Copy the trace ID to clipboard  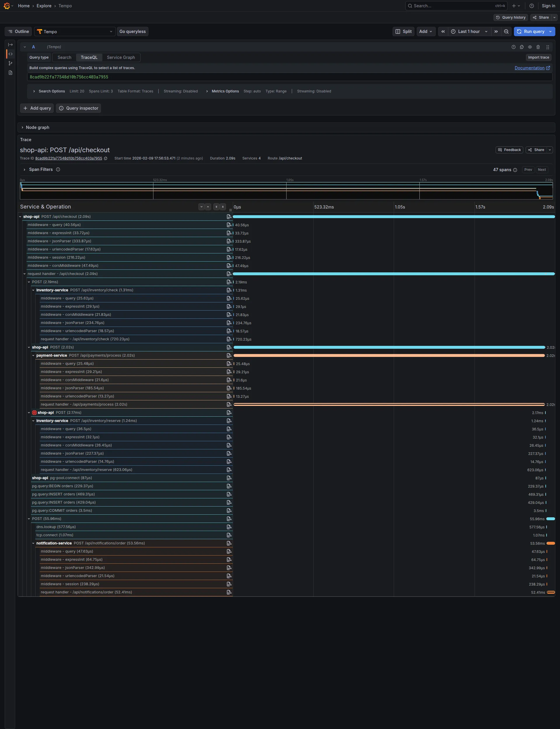[106, 158]
